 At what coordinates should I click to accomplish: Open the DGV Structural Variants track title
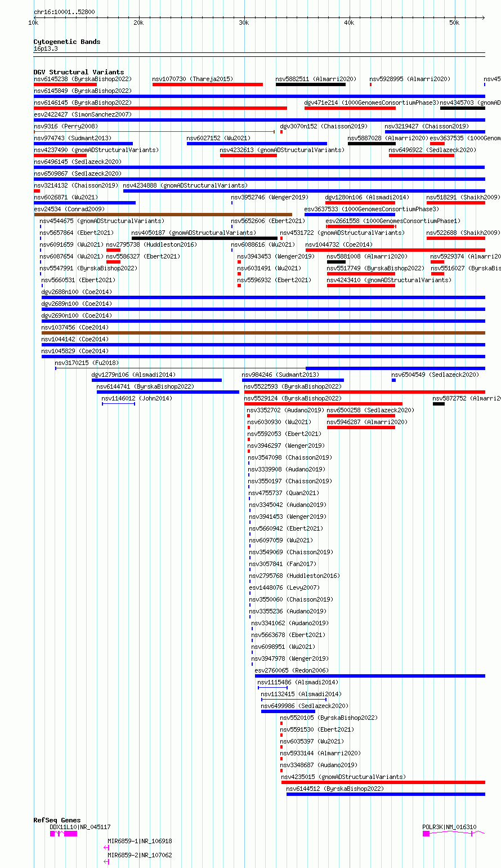pos(78,72)
